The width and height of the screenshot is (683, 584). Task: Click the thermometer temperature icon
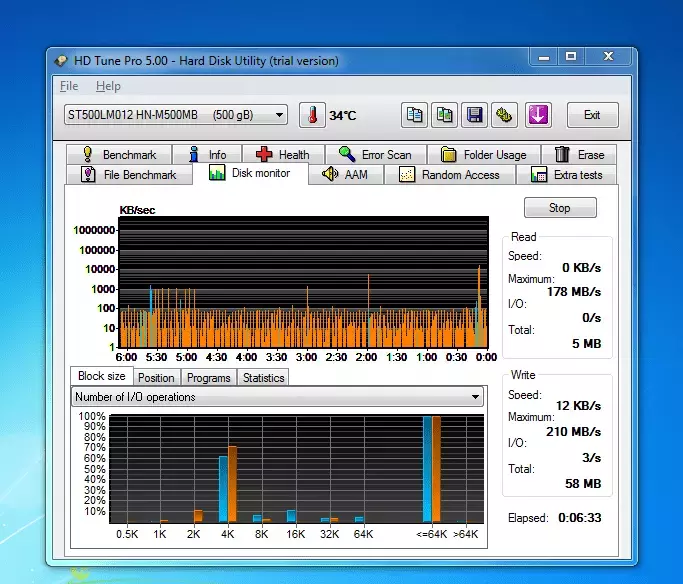(x=312, y=115)
